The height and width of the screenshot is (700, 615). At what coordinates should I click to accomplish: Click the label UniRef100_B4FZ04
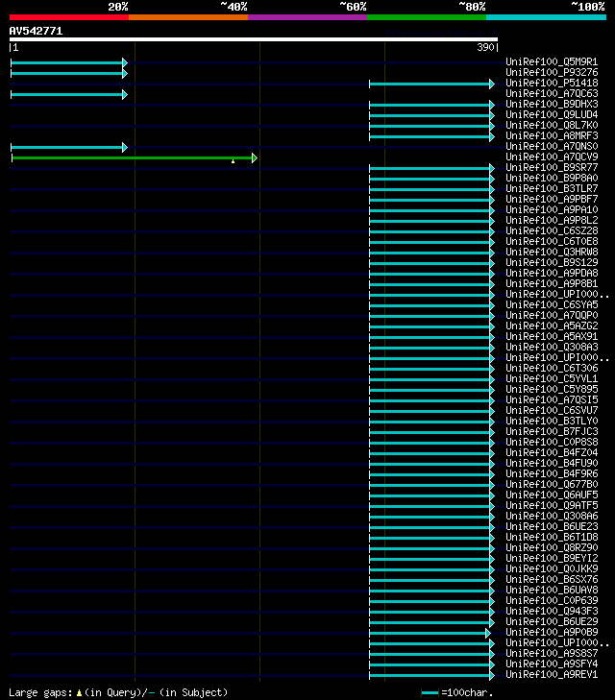552,452
